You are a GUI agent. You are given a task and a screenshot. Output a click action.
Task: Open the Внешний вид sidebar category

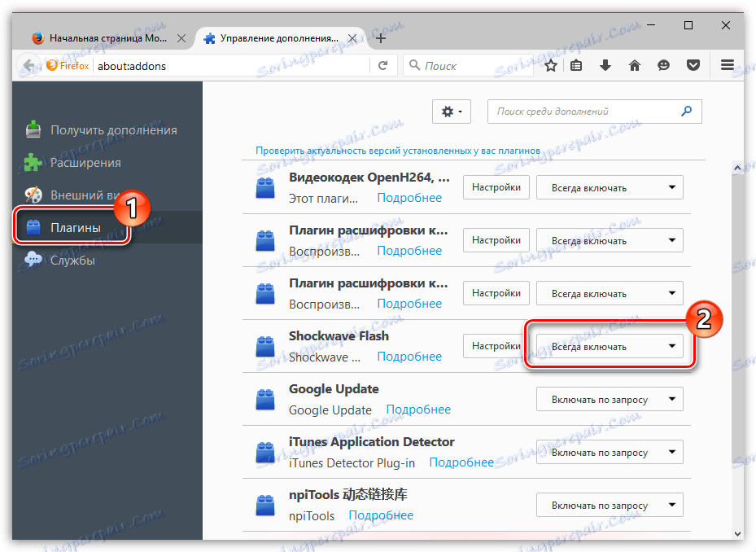tap(107, 195)
